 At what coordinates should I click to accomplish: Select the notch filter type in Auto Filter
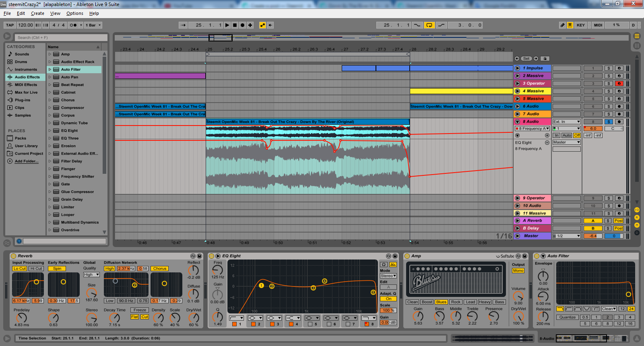[586, 309]
